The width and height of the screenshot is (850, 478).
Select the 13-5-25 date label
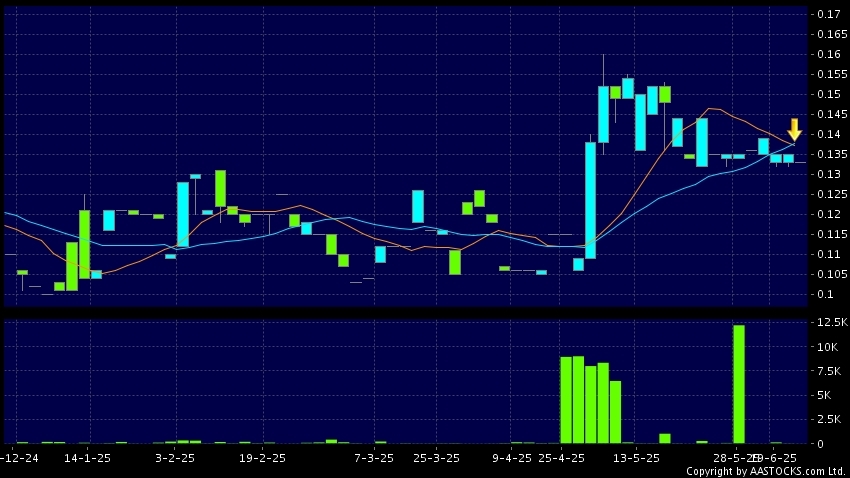pos(636,458)
